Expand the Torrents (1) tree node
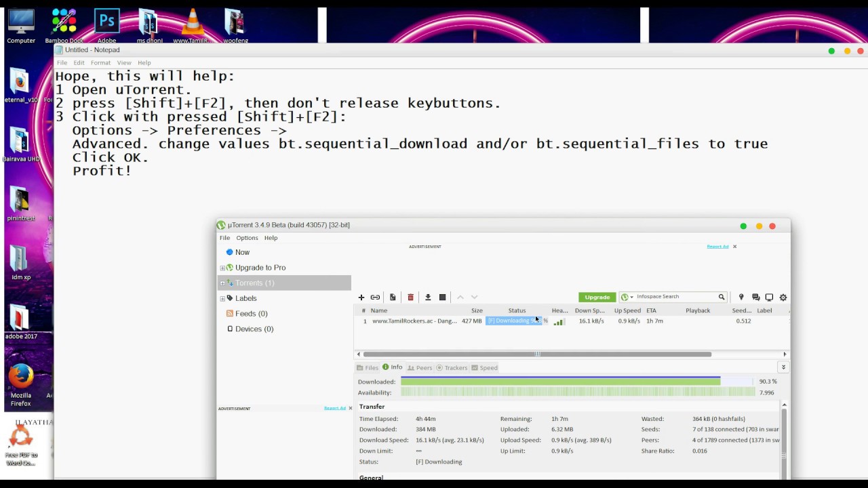868x488 pixels. 222,283
